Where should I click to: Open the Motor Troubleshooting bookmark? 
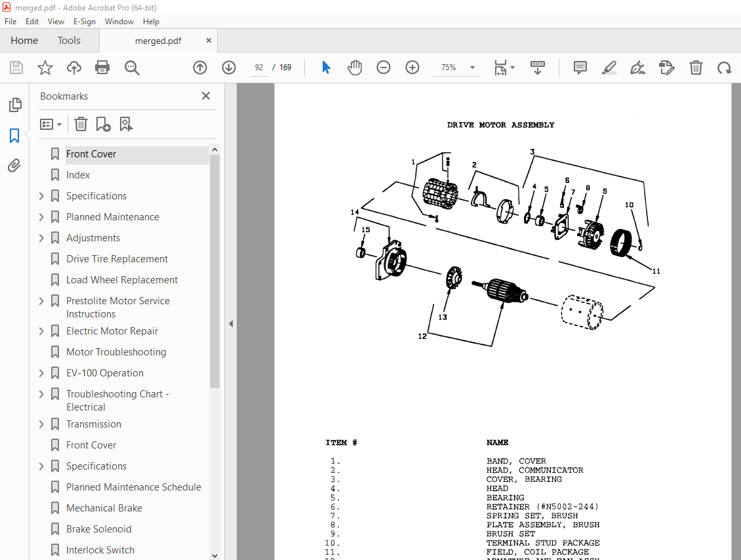116,352
